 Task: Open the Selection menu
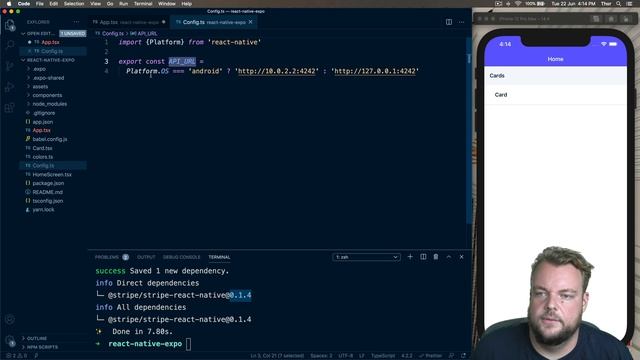coord(74,4)
